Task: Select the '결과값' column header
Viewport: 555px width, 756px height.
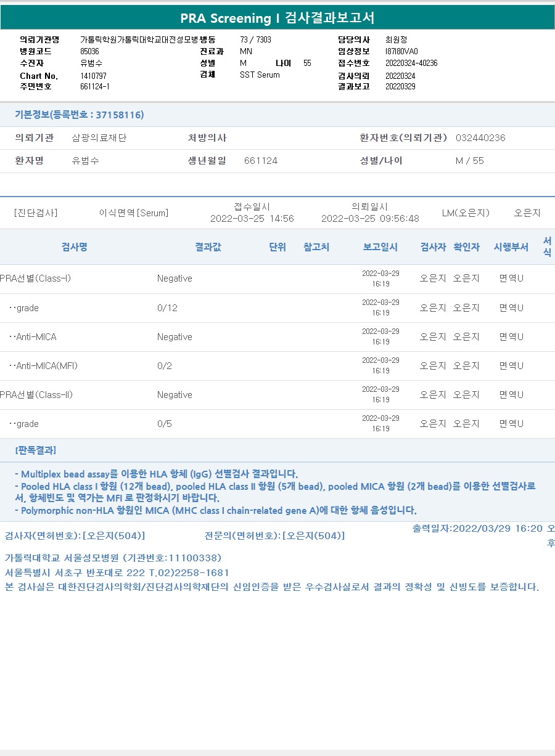Action: 208,246
